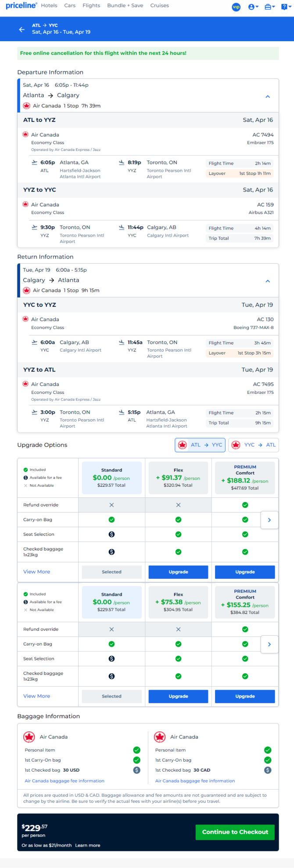Screen dimensions: 294x868
Task: Click Upgrade under Premium Comfort $417.69 Total
Action: click(x=245, y=572)
